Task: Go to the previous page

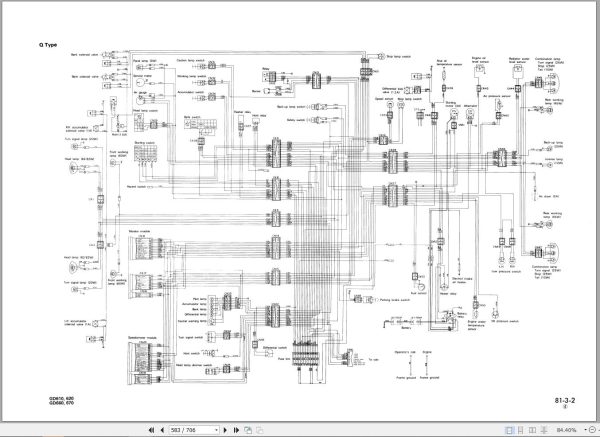Action: click(x=162, y=430)
